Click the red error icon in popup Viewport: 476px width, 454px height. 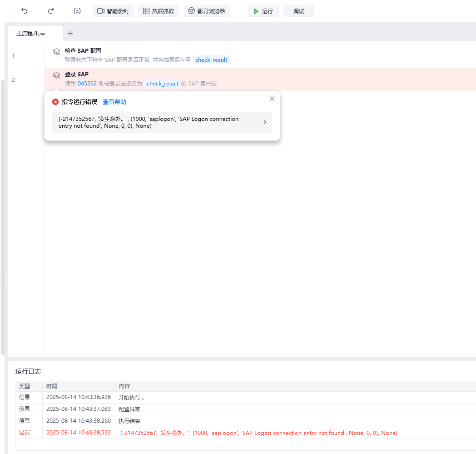click(x=55, y=102)
